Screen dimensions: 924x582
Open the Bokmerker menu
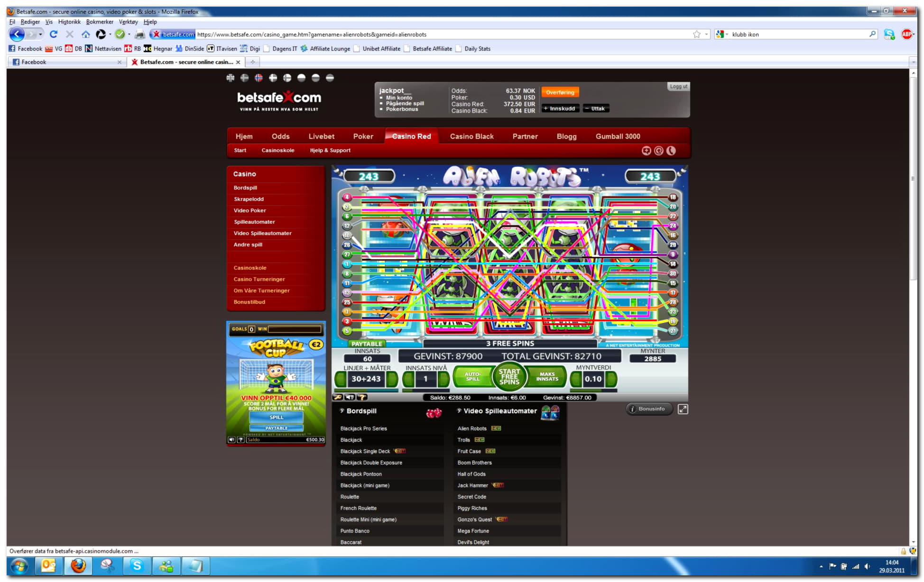click(x=100, y=22)
